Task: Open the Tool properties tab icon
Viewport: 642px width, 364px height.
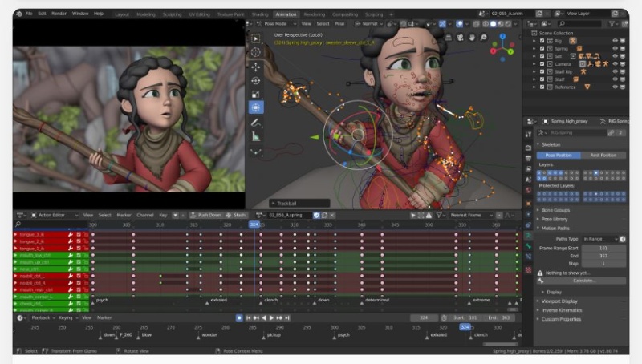Action: (529, 134)
